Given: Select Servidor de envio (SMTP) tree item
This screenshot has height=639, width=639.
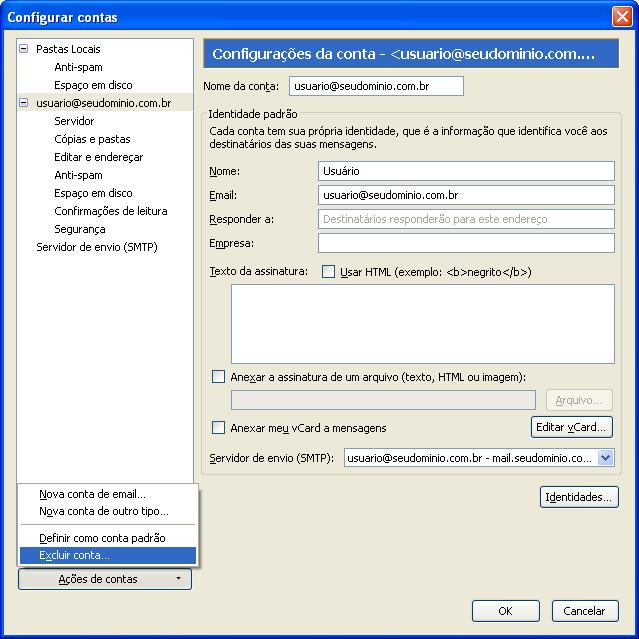Looking at the screenshot, I should (x=96, y=247).
